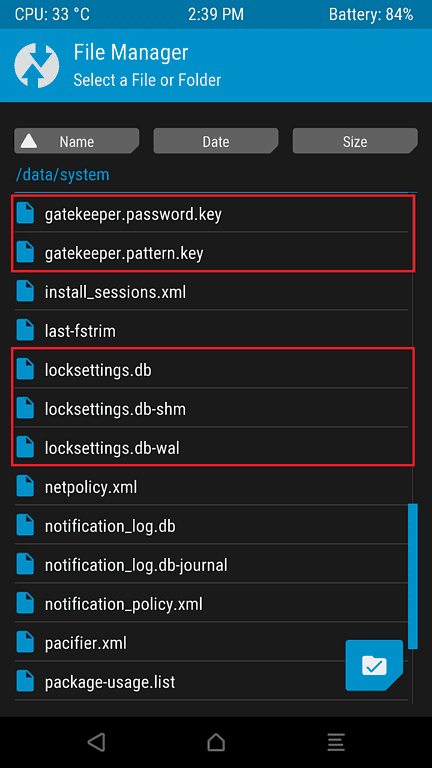This screenshot has width=432, height=768.
Task: Click the file icon beside locksettings.db
Action: pyautogui.click(x=25, y=370)
